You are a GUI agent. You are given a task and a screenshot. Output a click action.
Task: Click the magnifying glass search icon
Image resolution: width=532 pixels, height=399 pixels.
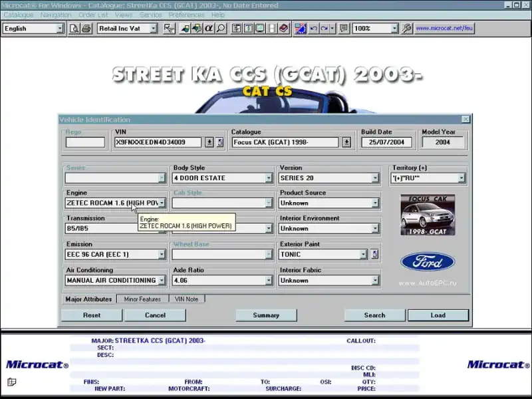[x=221, y=29]
